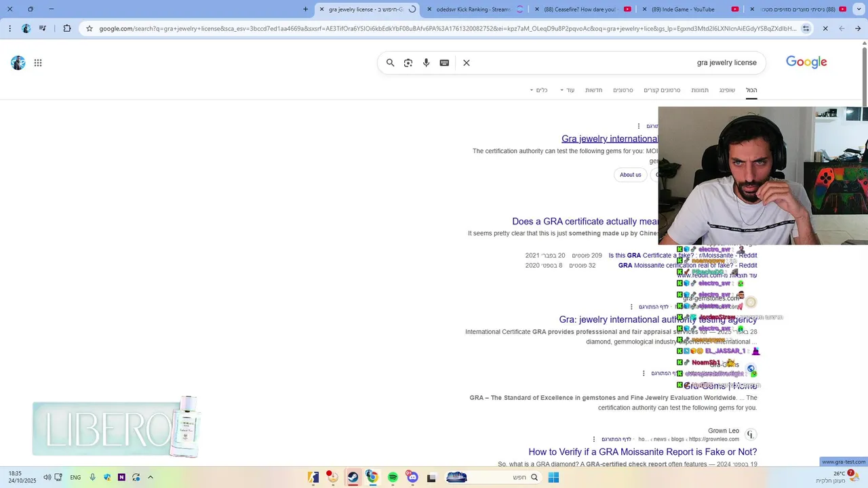Open clock and date 18:35 in taskbar

[x=22, y=477]
